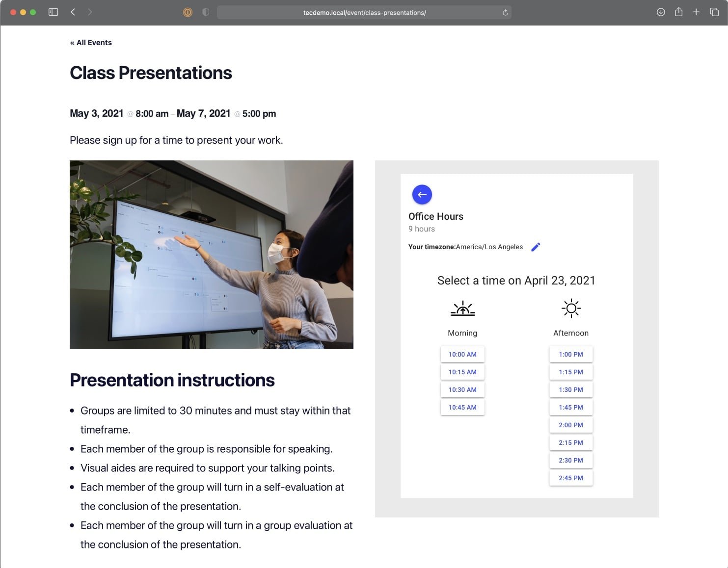The width and height of the screenshot is (728, 568).
Task: Add a new tab with plus icon
Action: coord(696,12)
